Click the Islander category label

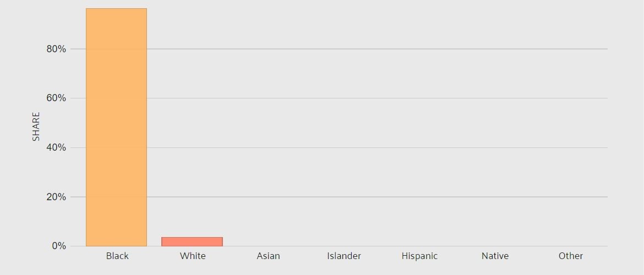point(344,256)
